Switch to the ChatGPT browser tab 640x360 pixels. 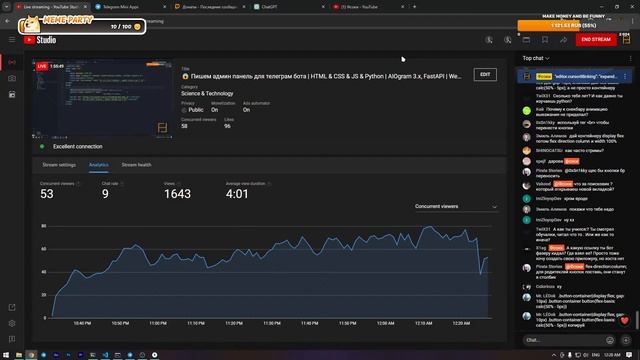tap(289, 7)
